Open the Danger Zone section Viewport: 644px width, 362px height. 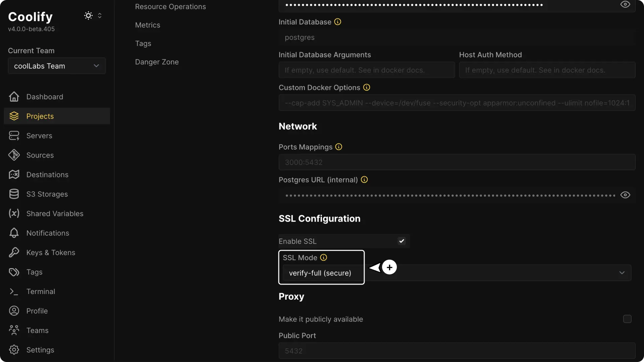[157, 62]
